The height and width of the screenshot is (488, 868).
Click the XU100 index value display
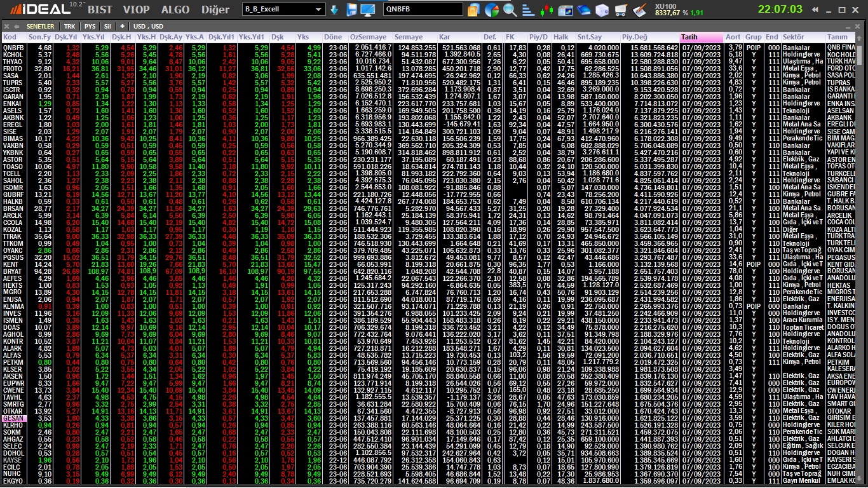point(678,10)
